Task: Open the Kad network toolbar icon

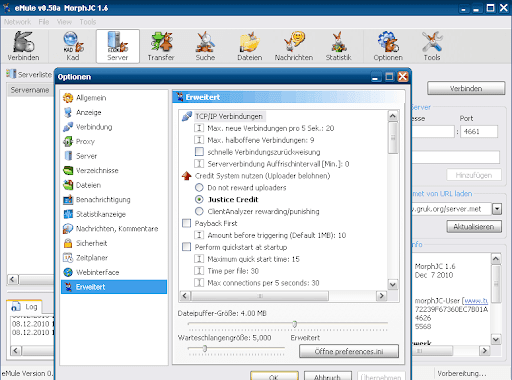Action: (x=73, y=46)
